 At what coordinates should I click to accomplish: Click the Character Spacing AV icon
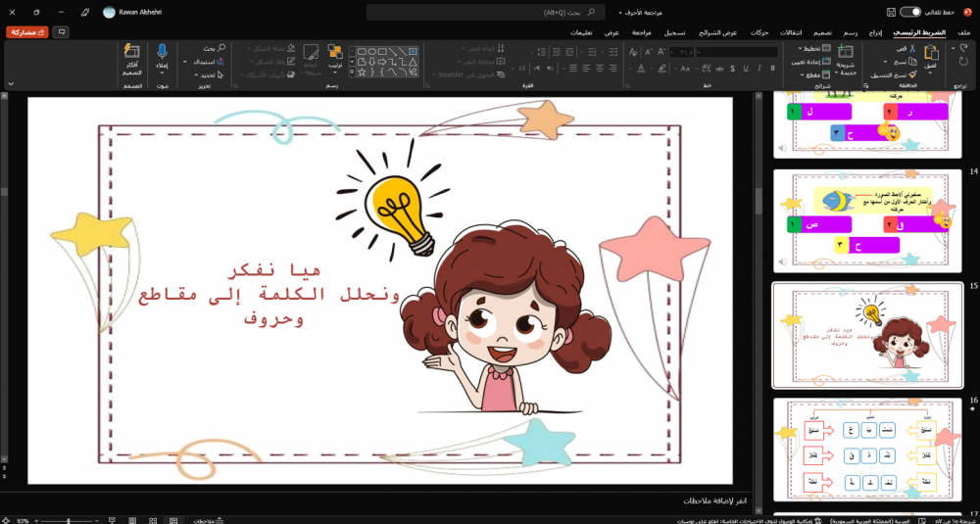click(x=707, y=69)
